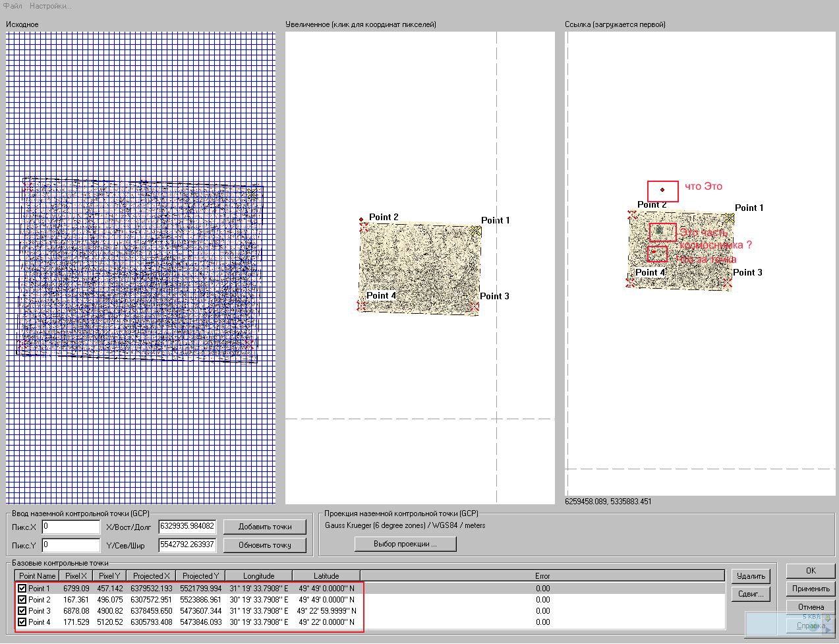
Task: Click the Выбор проекции button
Action: click(405, 544)
